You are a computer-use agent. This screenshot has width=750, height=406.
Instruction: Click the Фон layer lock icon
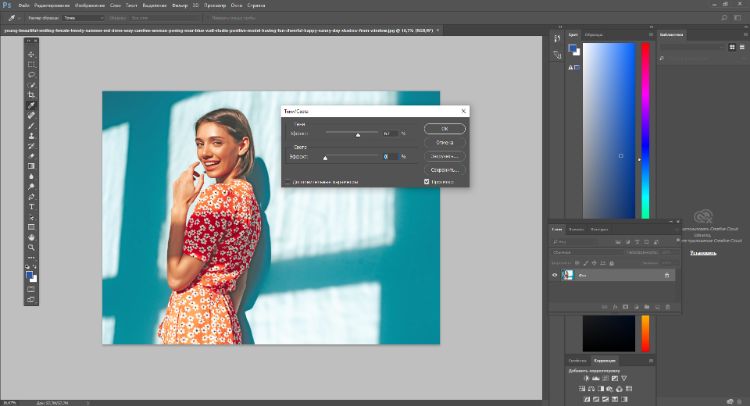(x=667, y=275)
